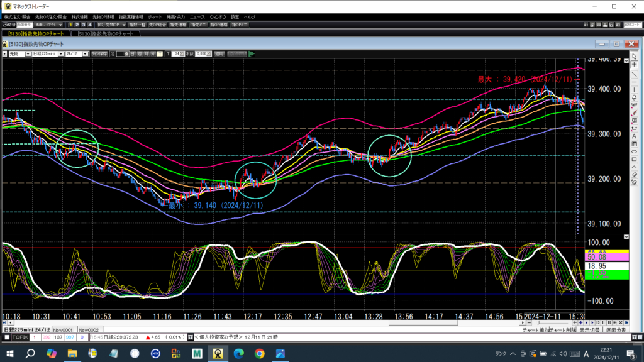Click the 先OP総合 button
644x362 pixels.
point(157,25)
